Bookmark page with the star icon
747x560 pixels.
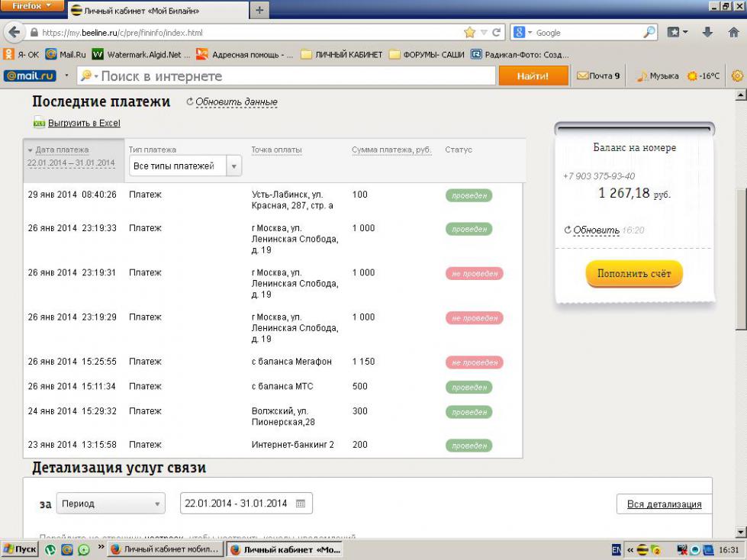pyautogui.click(x=469, y=33)
